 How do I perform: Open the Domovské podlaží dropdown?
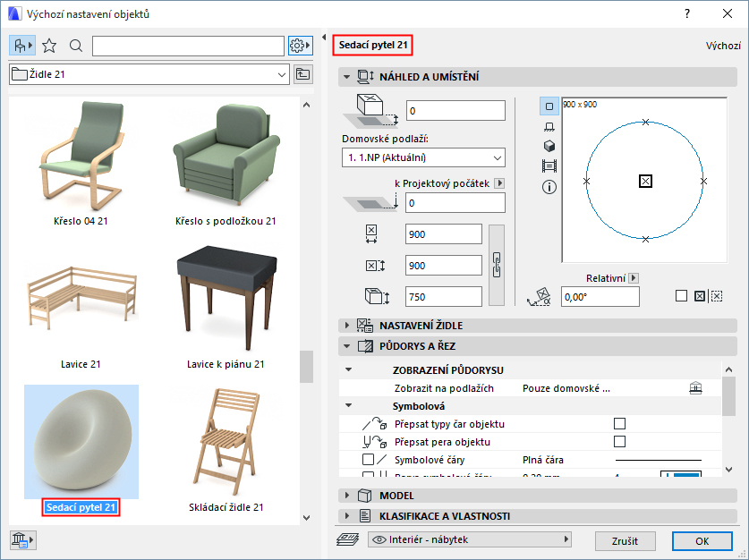(423, 157)
